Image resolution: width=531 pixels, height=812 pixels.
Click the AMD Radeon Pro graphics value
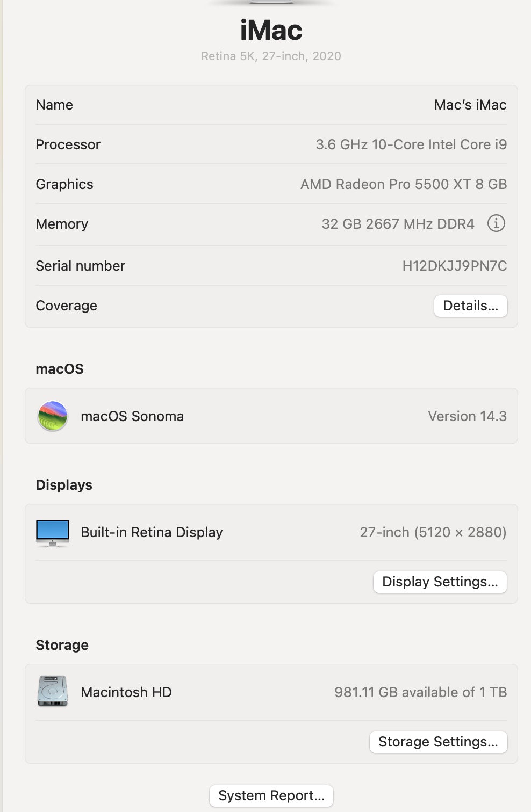(403, 184)
